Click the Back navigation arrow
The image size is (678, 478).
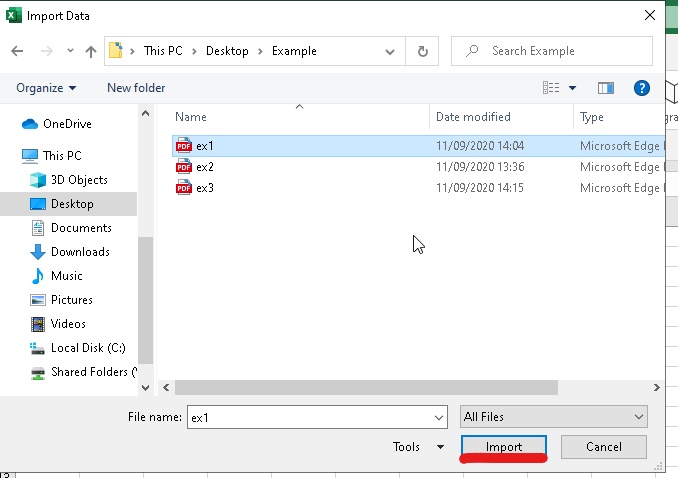(17, 51)
